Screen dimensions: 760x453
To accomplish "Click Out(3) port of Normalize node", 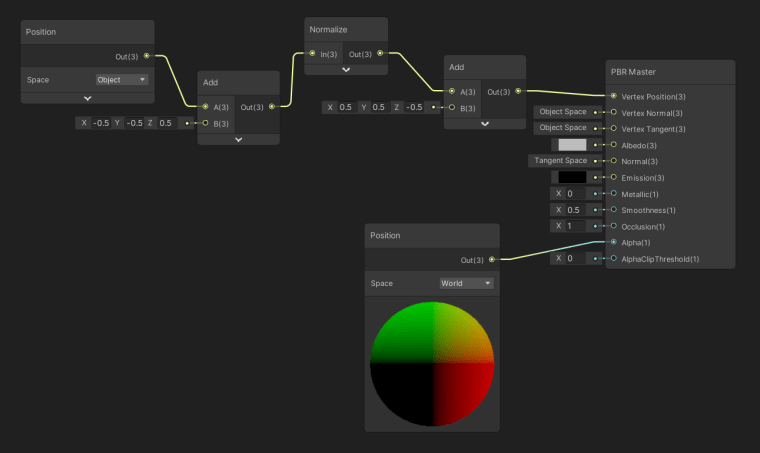I will pos(380,53).
